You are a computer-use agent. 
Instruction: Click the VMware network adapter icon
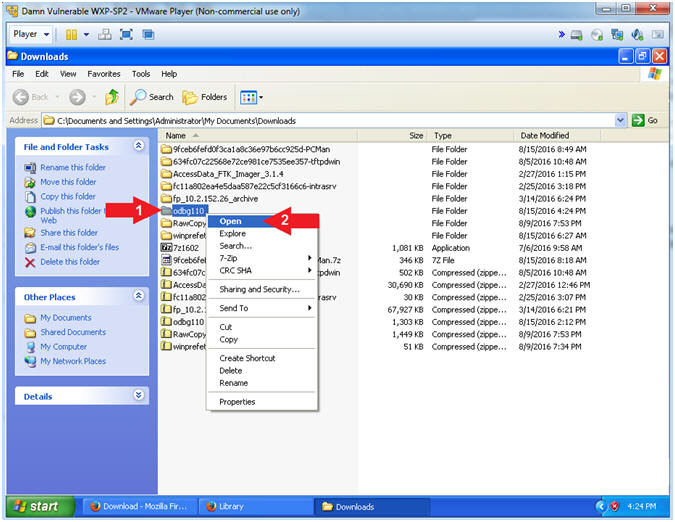click(617, 35)
